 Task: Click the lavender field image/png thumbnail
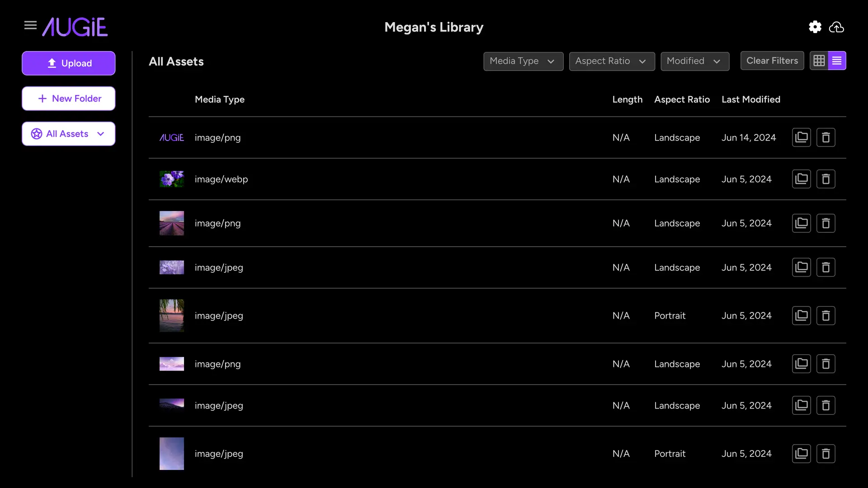(172, 224)
